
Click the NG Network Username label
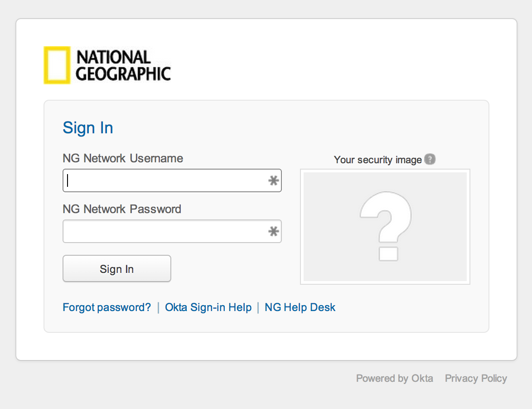[123, 158]
